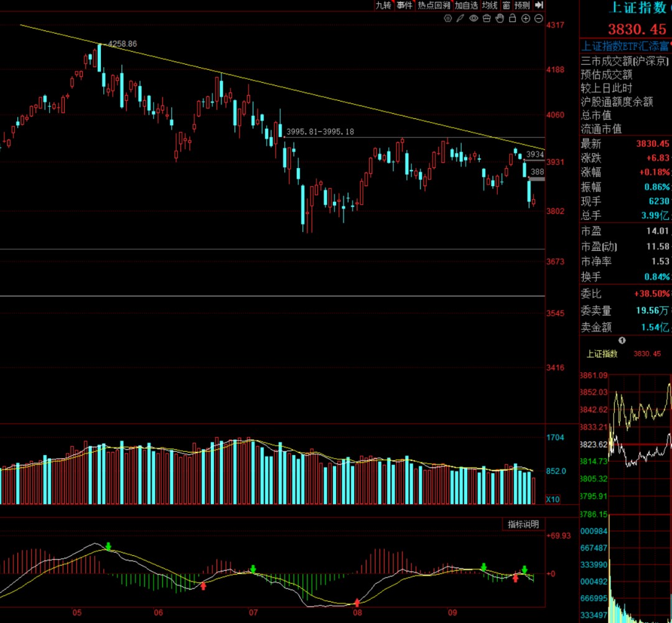Click the 预测 forecast button

point(523,5)
